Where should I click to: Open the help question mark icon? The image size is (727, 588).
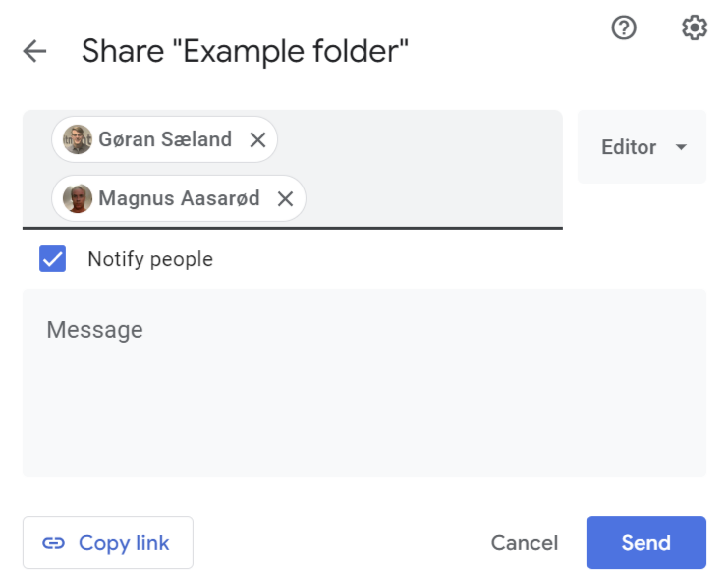point(623,27)
